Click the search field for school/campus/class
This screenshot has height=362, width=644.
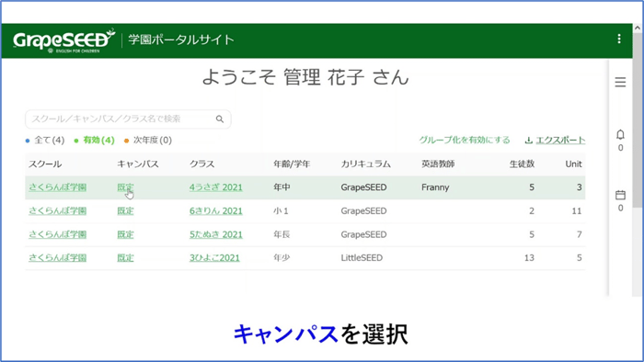pyautogui.click(x=128, y=119)
